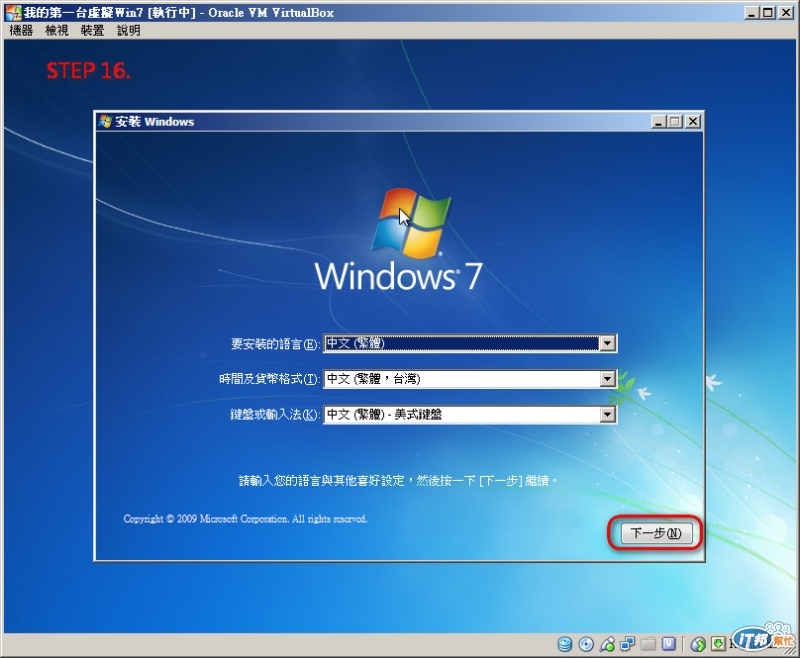Open the 裝置 menu
The width and height of the screenshot is (800, 658).
point(92,31)
